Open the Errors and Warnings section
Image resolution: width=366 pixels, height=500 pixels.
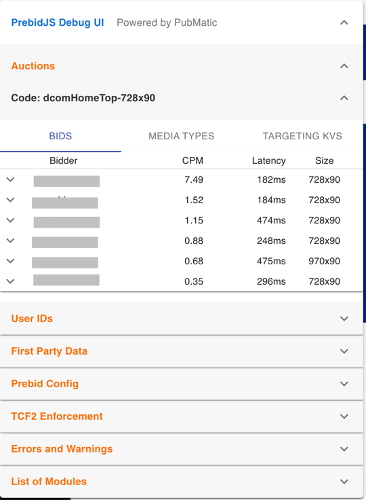pos(181,449)
